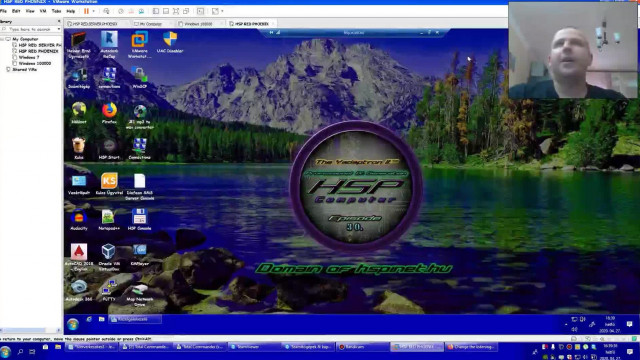Open the guest Windows Start orb
Image resolution: width=640 pixels, height=360 pixels.
73,324
